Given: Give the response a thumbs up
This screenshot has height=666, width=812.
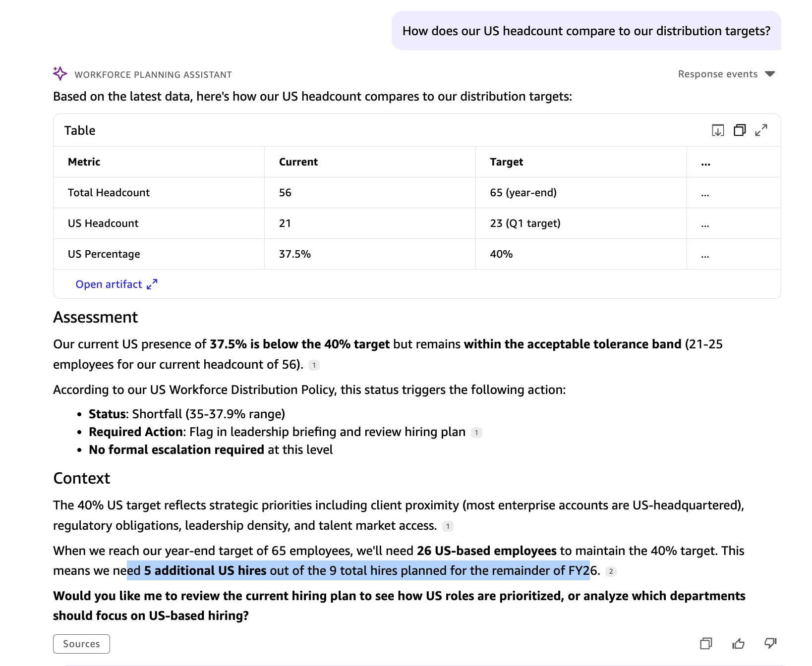Looking at the screenshot, I should 738,643.
